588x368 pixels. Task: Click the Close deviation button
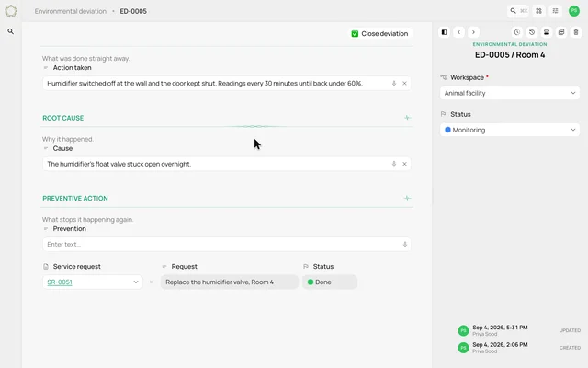pyautogui.click(x=380, y=34)
